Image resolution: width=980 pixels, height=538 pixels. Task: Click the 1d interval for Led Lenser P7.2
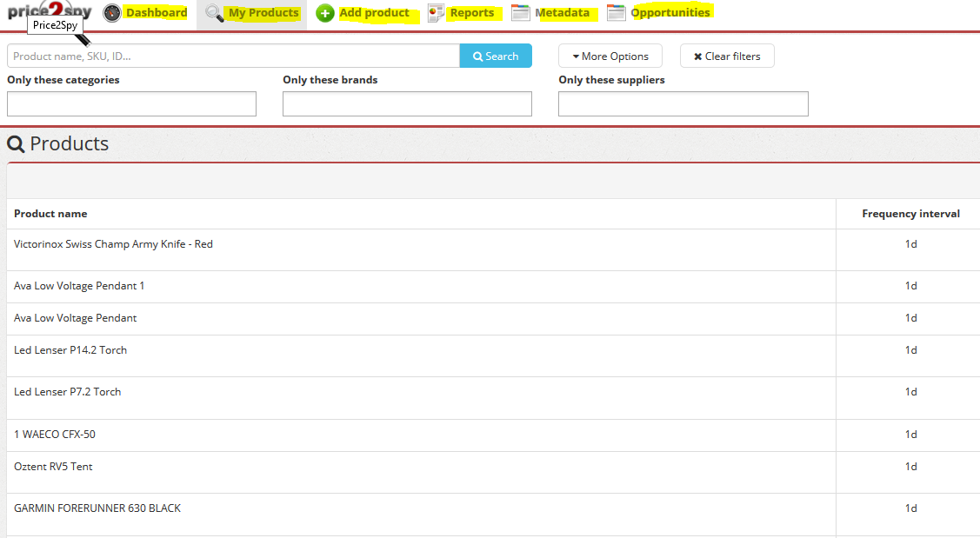pyautogui.click(x=910, y=392)
